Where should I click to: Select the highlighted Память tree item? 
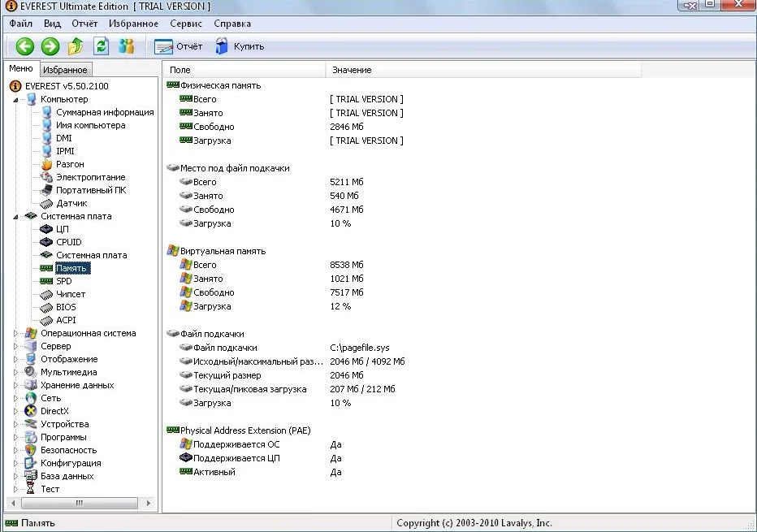(71, 268)
